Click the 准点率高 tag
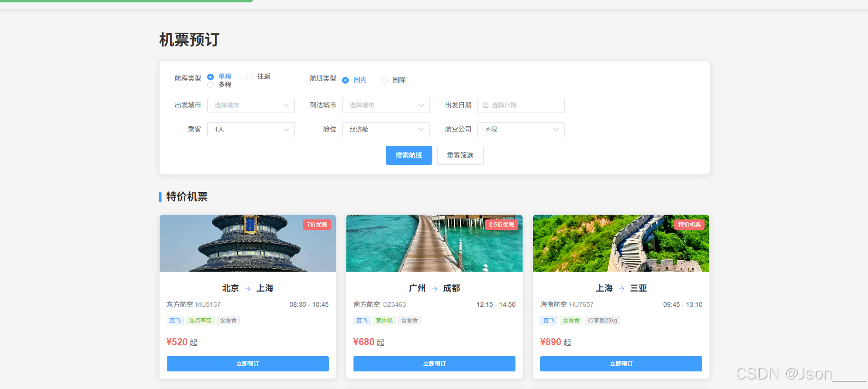The width and height of the screenshot is (868, 389). tap(200, 321)
